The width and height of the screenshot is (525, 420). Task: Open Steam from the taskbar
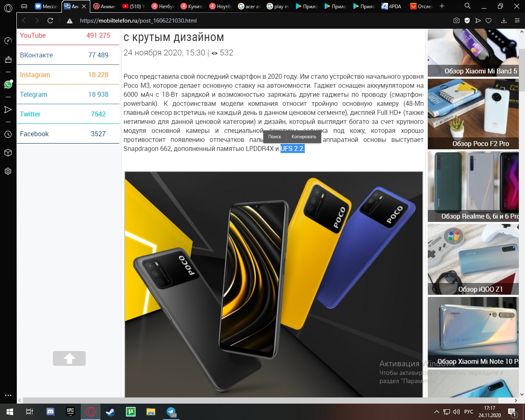(111, 412)
